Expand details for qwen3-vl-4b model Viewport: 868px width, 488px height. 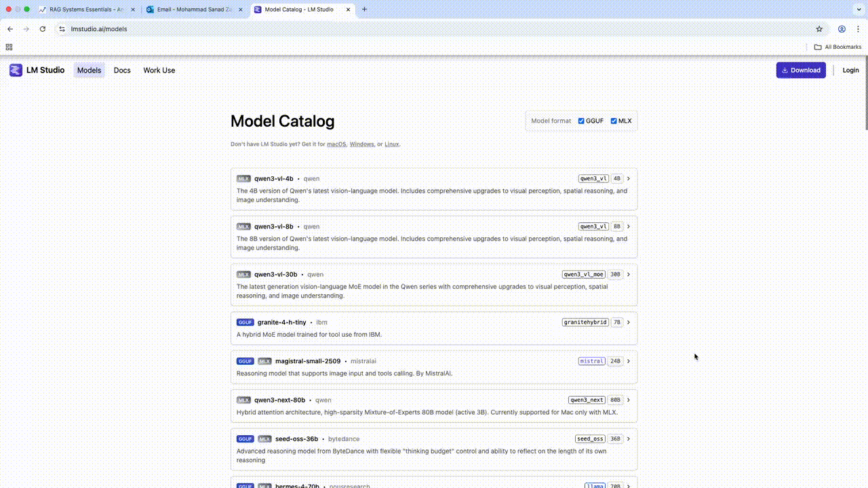point(628,178)
